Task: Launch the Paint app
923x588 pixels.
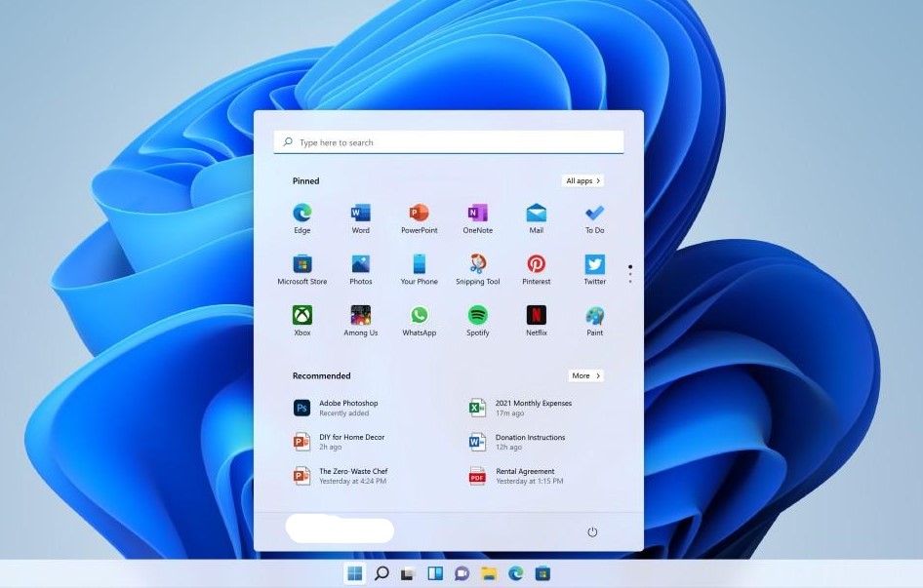Action: click(x=594, y=321)
